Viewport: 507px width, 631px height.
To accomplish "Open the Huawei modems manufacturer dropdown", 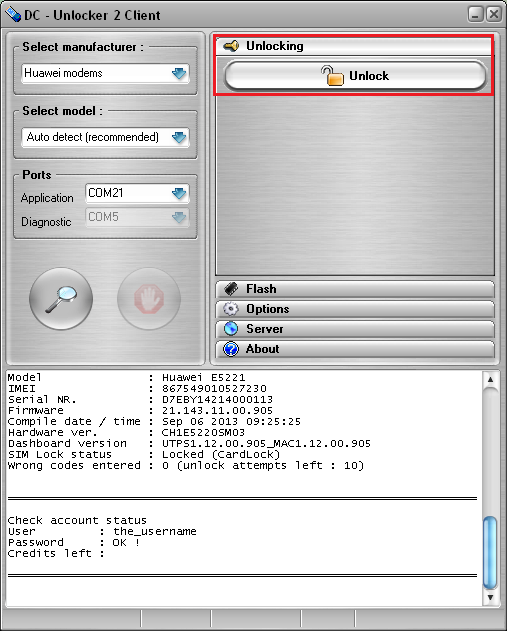I will click(105, 73).
